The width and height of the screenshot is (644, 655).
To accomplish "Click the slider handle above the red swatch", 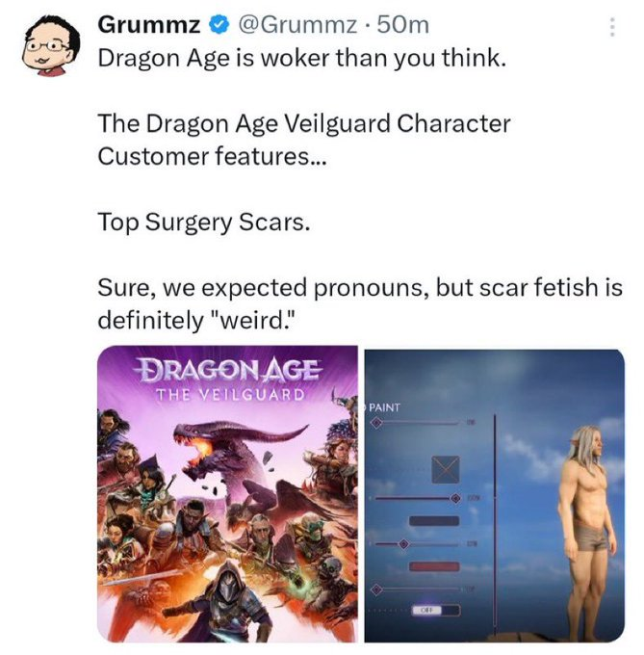I will pyautogui.click(x=403, y=544).
